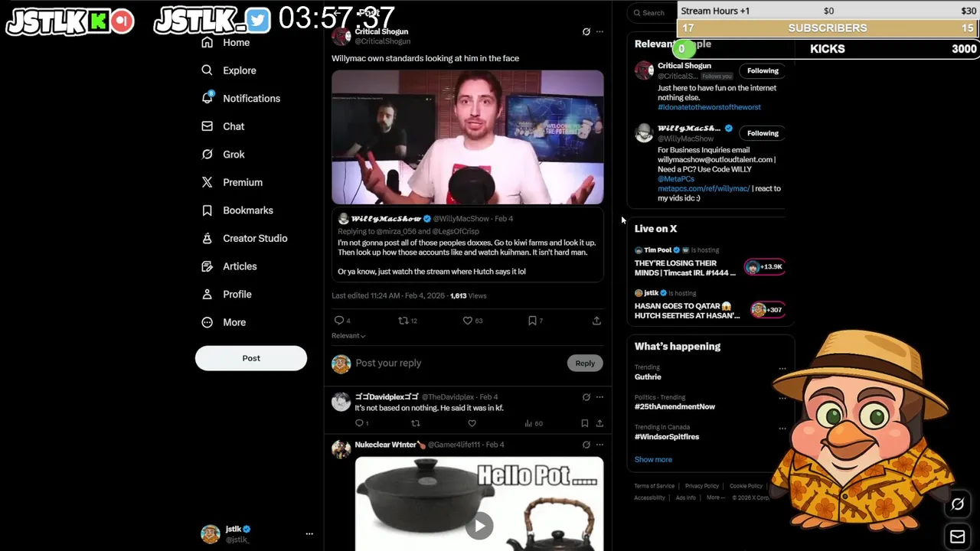980x551 pixels.
Task: Like Davidplex comment
Action: [472, 423]
